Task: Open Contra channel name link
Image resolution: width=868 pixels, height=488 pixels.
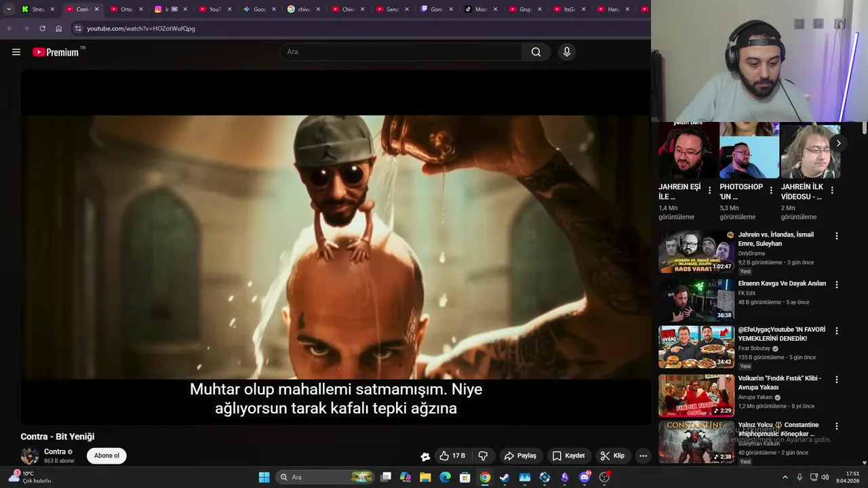Action: [x=55, y=452]
